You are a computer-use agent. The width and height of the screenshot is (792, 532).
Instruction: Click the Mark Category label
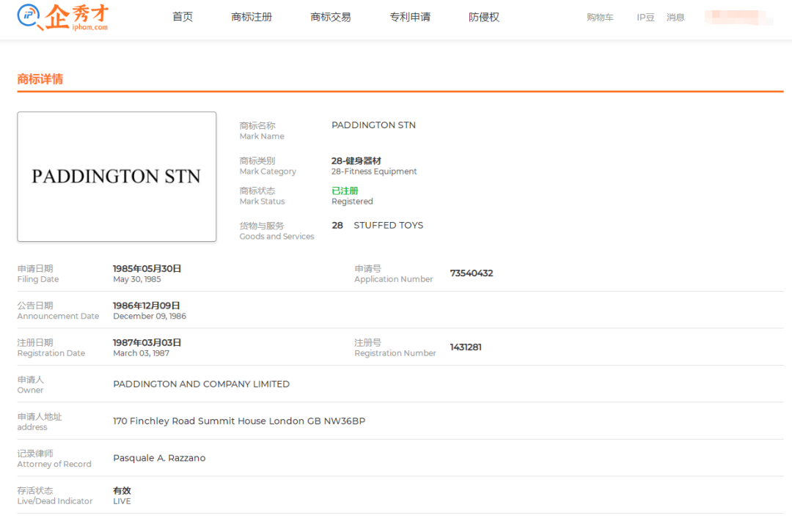click(268, 171)
